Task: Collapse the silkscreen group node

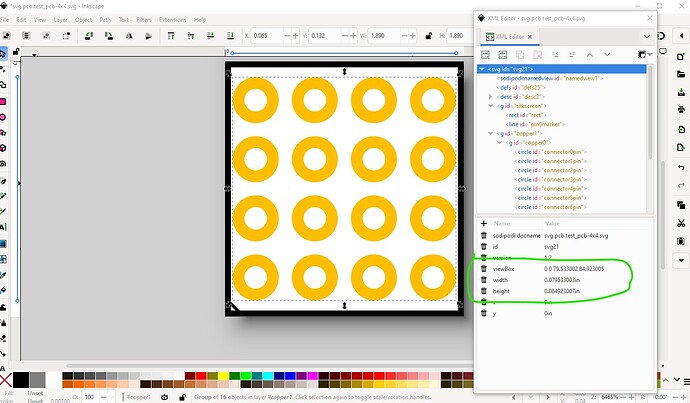Action: [491, 106]
